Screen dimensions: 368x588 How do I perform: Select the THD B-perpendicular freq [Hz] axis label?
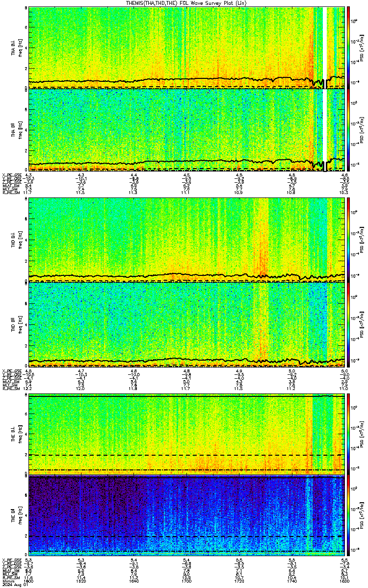21,239
